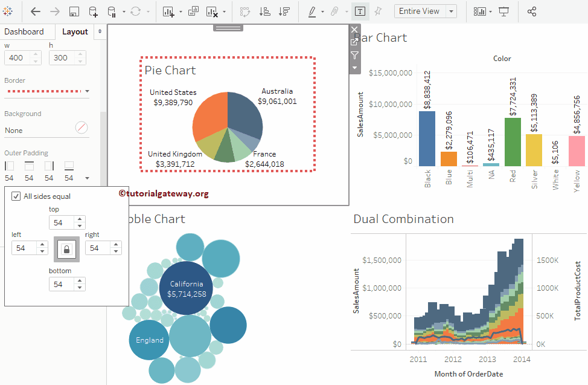The image size is (588, 385).
Task: Click the top padding value field
Action: tap(62, 223)
